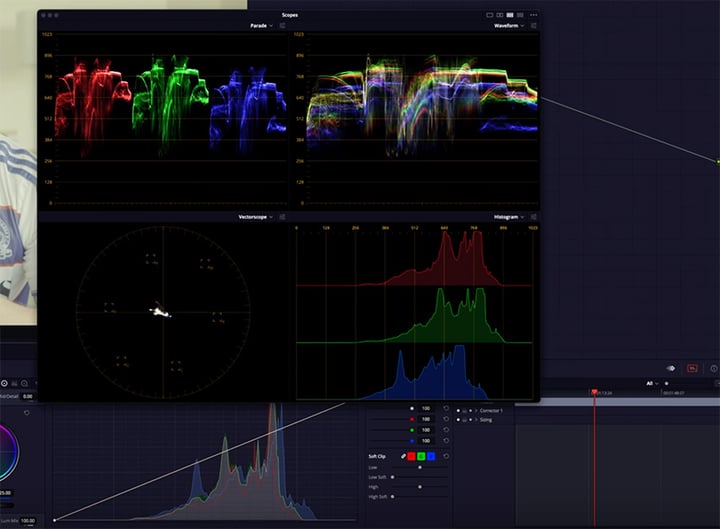Open Scopes window more options menu

531,15
